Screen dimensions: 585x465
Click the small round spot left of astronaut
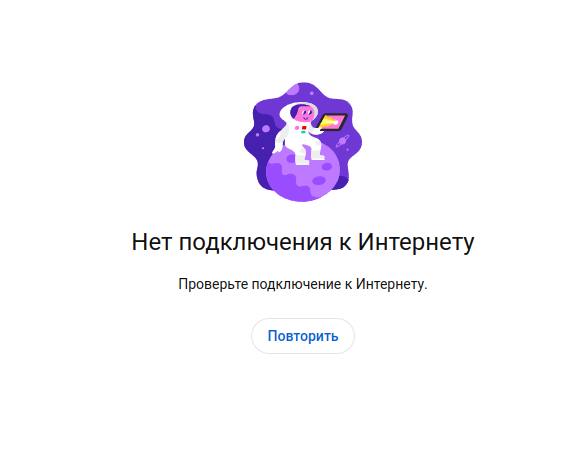266,129
